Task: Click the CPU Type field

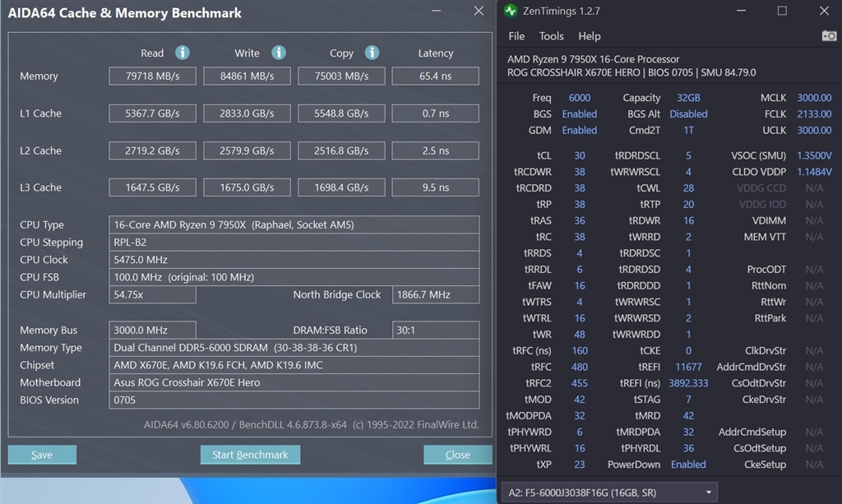Action: click(x=294, y=225)
